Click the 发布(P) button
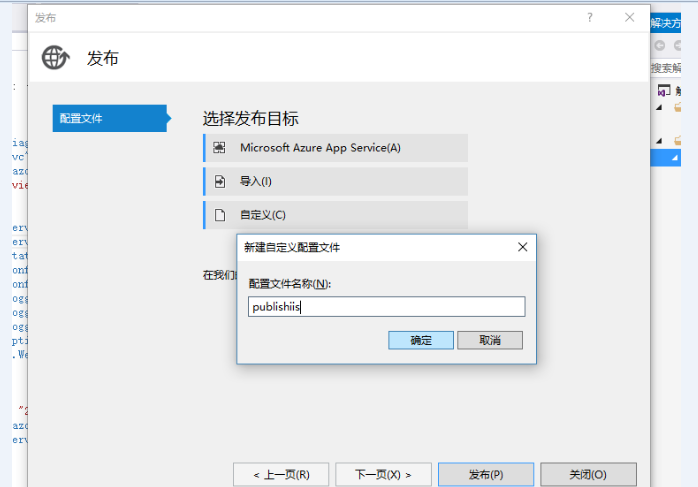Screen dimensions: 698x487 click(486, 475)
